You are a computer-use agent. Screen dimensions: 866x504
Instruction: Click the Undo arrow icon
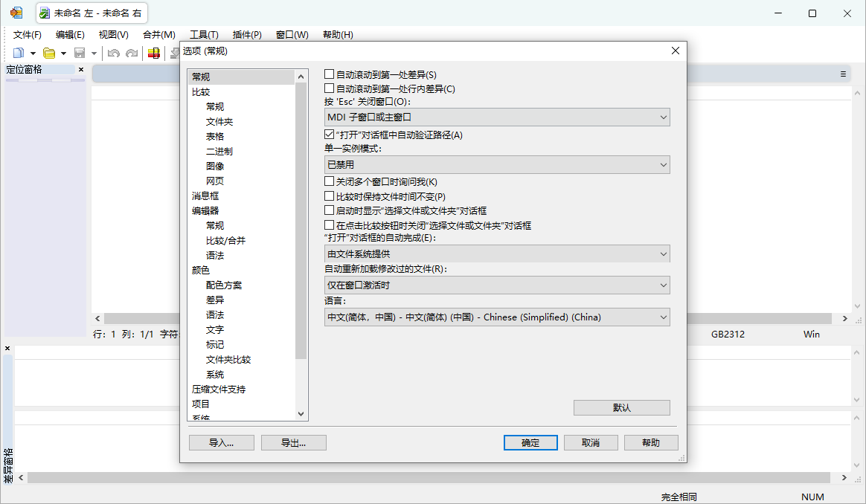tap(112, 52)
